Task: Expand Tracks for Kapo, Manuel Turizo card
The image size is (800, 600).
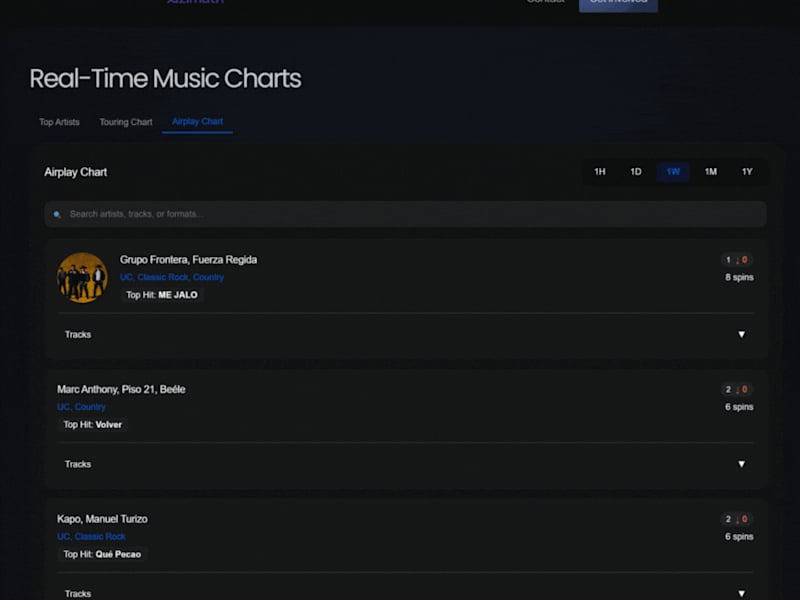Action: (405, 593)
